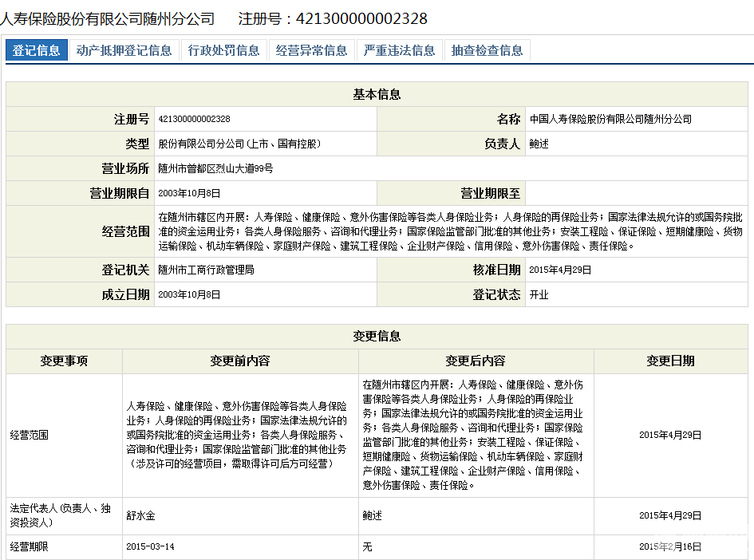Click the 变更日期 of the 经营范围 change row

[x=670, y=436]
